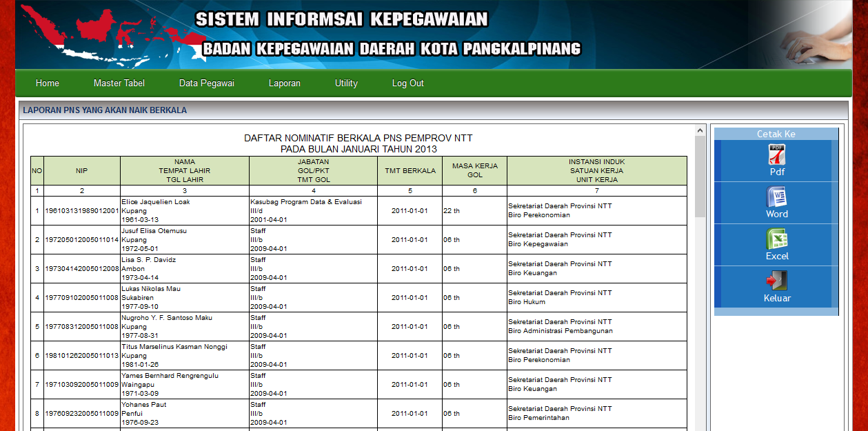Image resolution: width=868 pixels, height=431 pixels.
Task: Click the name Lukas Nikolas Mau
Action: 151,289
